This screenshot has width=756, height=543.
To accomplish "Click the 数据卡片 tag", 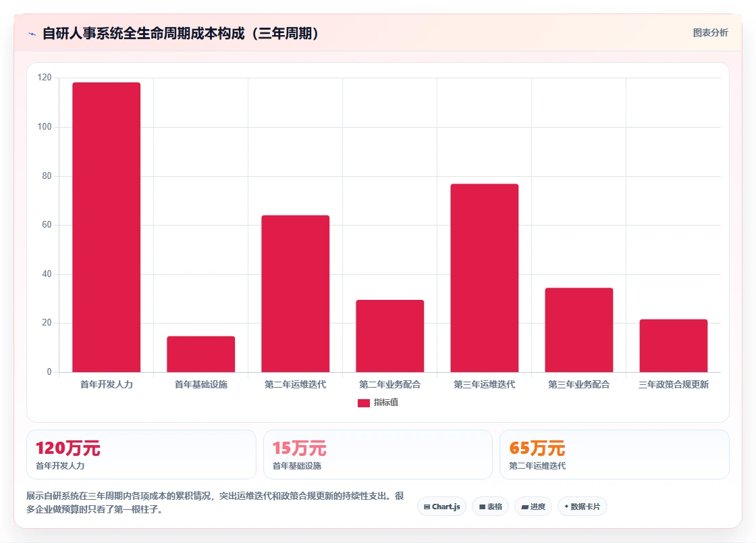I will 583,507.
